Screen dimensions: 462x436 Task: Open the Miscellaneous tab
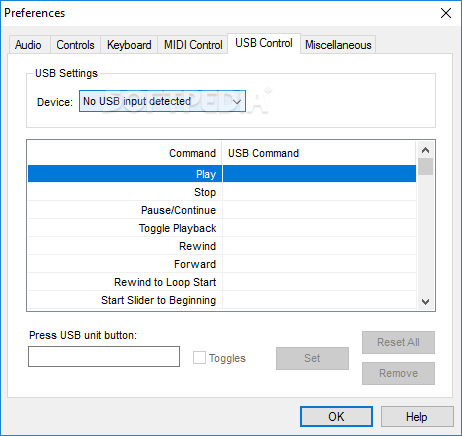coord(338,44)
